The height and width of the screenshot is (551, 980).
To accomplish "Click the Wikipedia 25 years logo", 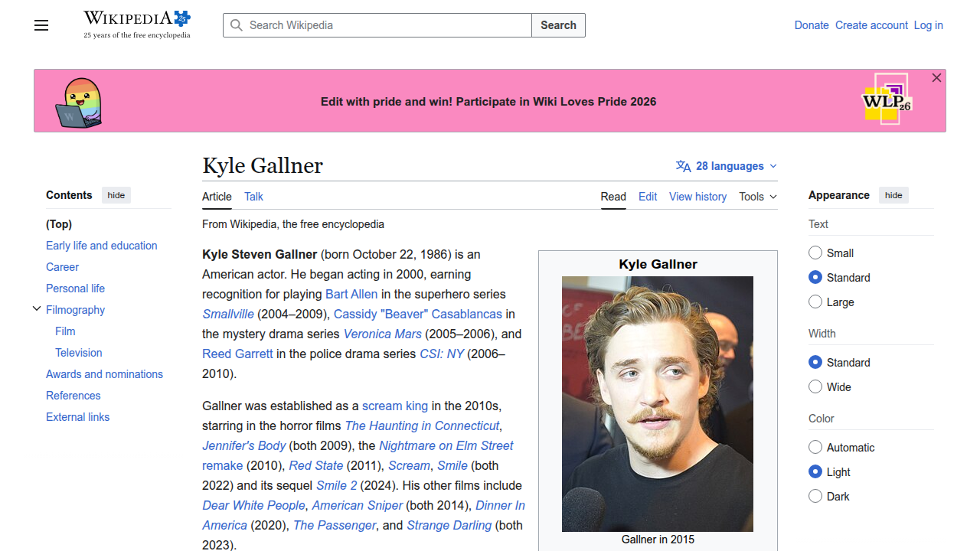I will 137,24.
